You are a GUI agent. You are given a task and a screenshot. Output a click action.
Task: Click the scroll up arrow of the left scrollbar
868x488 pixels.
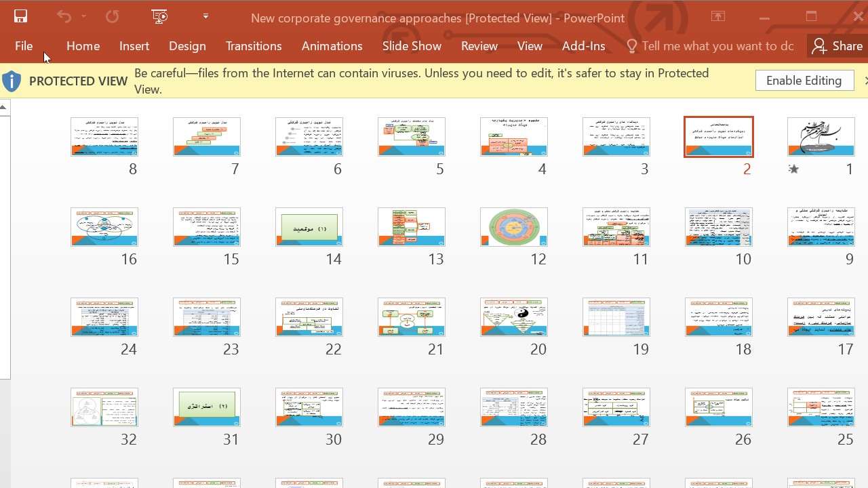(x=4, y=107)
